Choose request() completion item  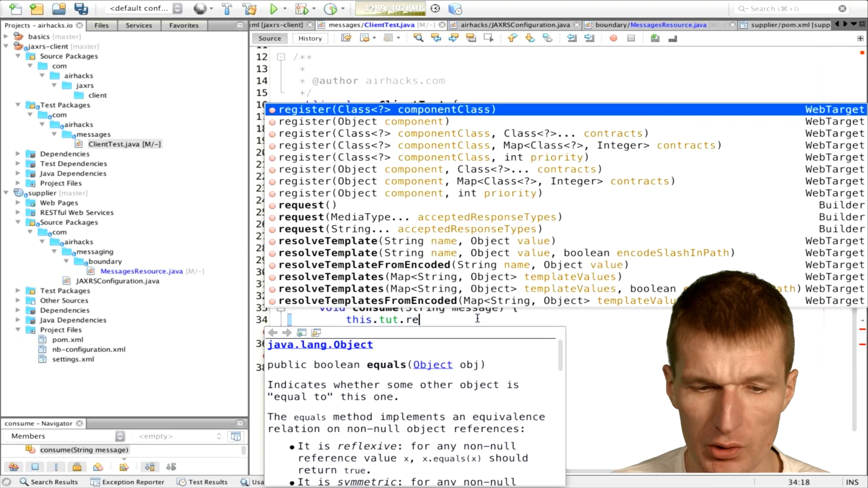coord(566,205)
